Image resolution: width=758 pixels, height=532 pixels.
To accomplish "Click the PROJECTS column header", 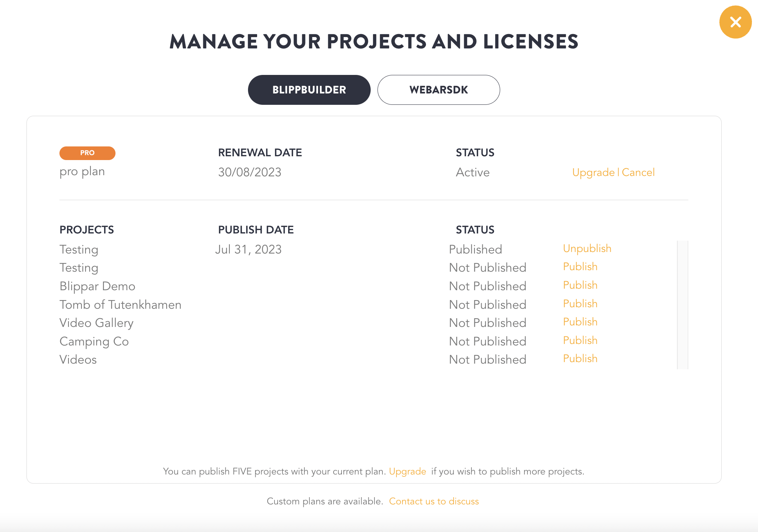I will click(x=87, y=230).
